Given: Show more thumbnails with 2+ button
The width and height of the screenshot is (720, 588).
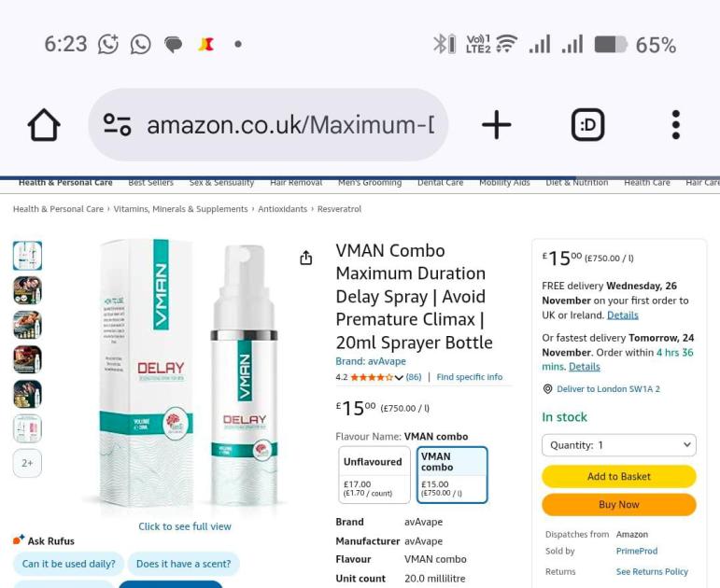Looking at the screenshot, I should tap(27, 463).
